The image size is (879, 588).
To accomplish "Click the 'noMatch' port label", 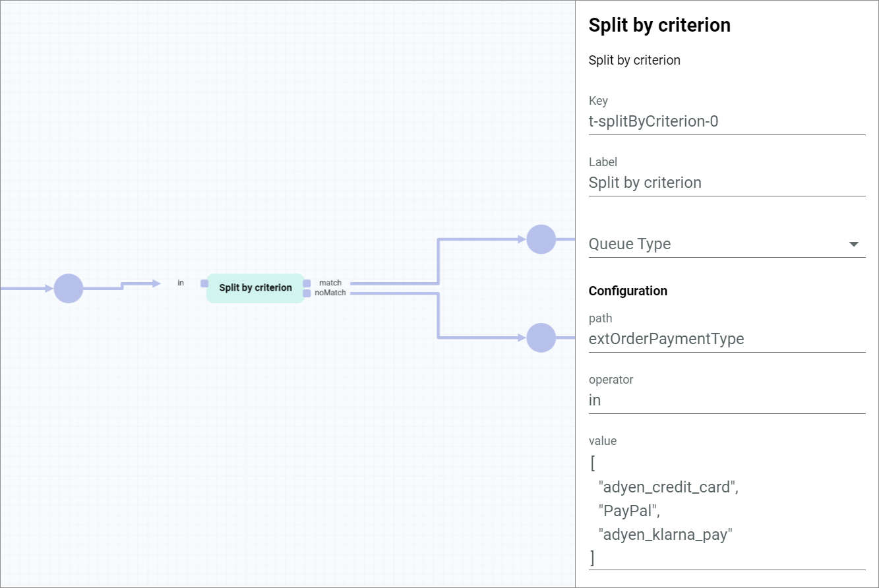I will pos(330,293).
